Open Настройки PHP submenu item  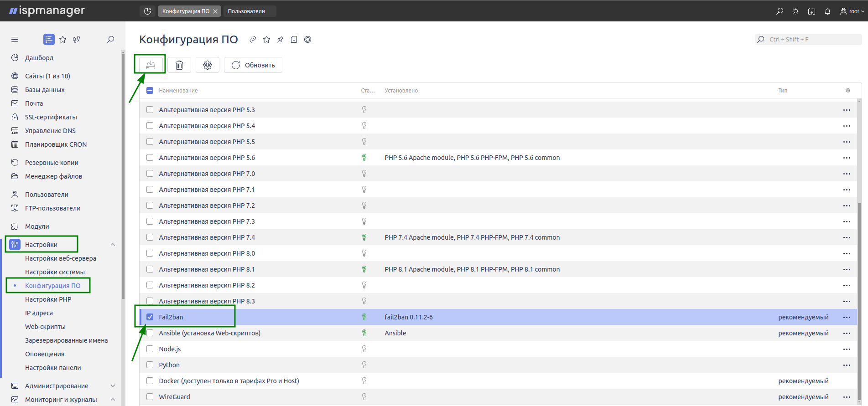(48, 299)
